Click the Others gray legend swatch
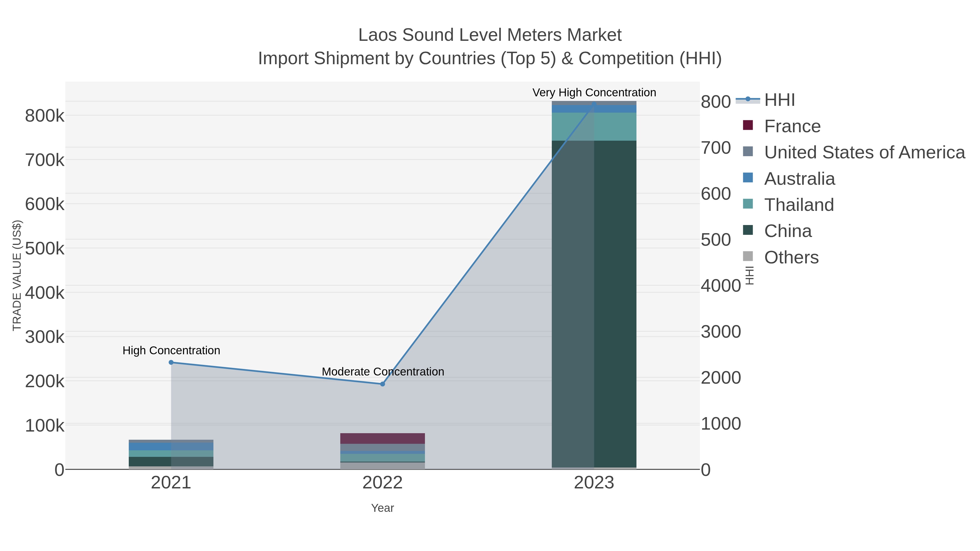Viewport: 980px width, 551px height. tap(748, 256)
